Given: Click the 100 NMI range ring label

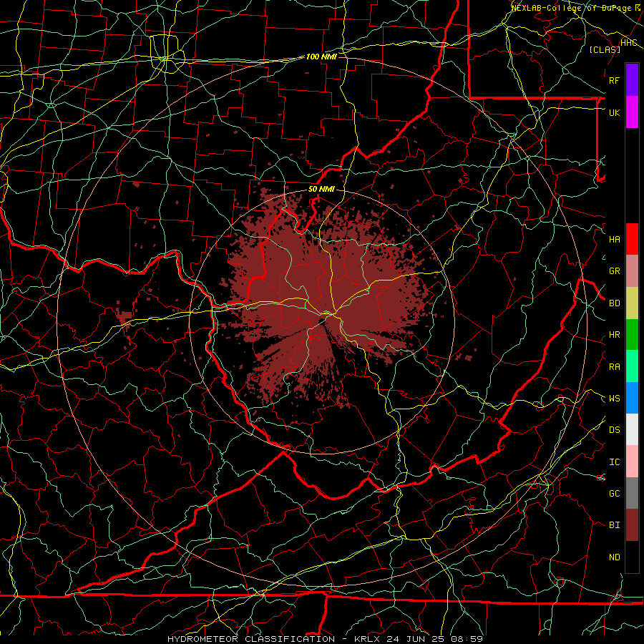Looking at the screenshot, I should (321, 57).
